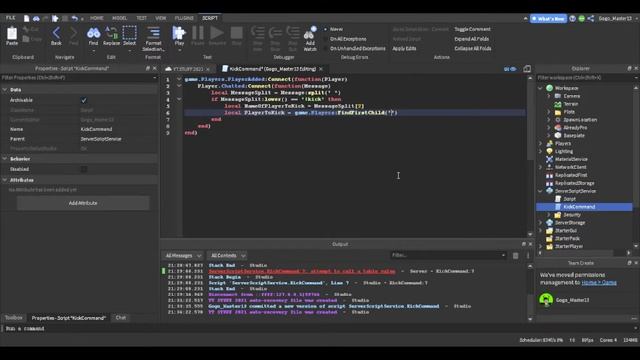Click Apply Edits action
This screenshot has height=360, width=640.
pos(404,49)
